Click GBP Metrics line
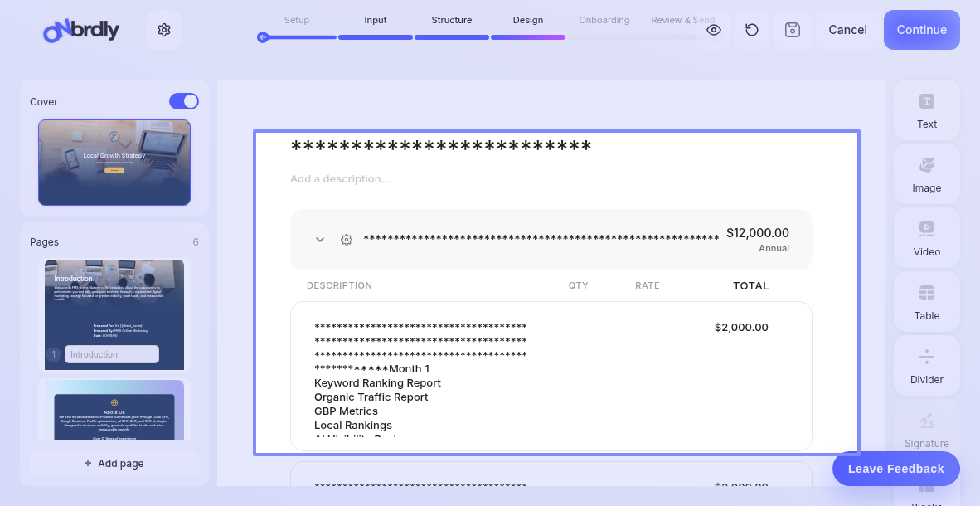This screenshot has height=506, width=980. tap(346, 411)
